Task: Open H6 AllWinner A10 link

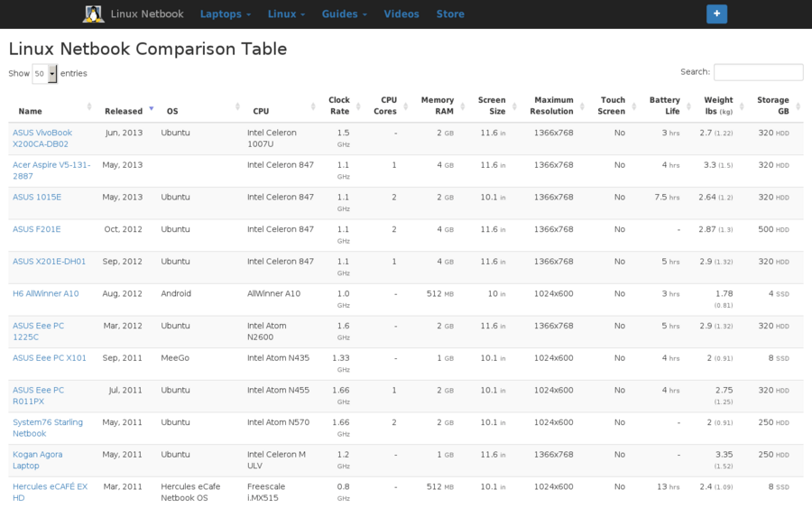Action: click(46, 293)
